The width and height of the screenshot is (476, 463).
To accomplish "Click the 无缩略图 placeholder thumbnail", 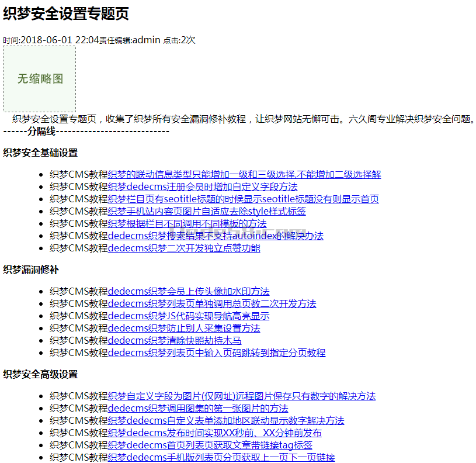I will pyautogui.click(x=39, y=79).
